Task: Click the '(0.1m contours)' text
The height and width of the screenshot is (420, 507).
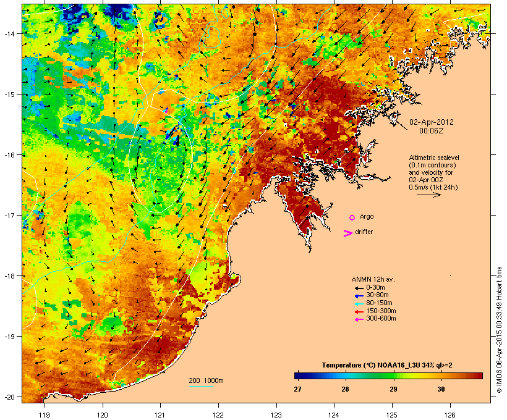Action: pyautogui.click(x=432, y=165)
